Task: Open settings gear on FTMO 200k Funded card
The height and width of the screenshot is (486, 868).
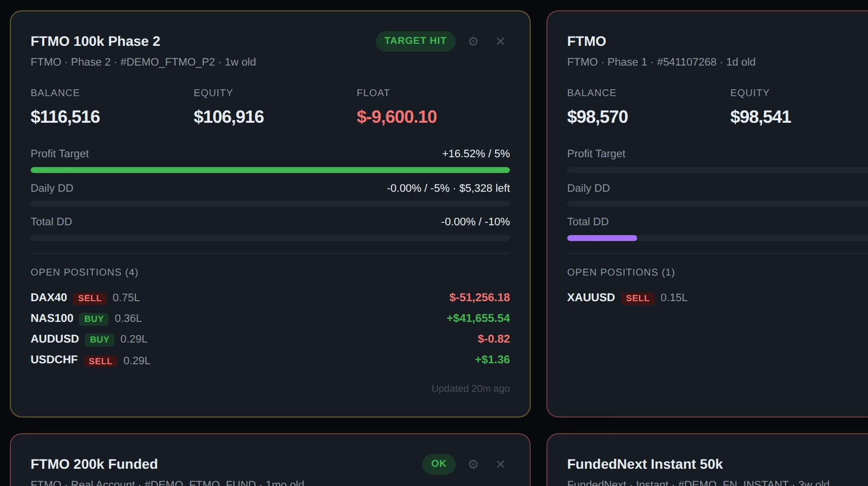Action: coord(473,464)
